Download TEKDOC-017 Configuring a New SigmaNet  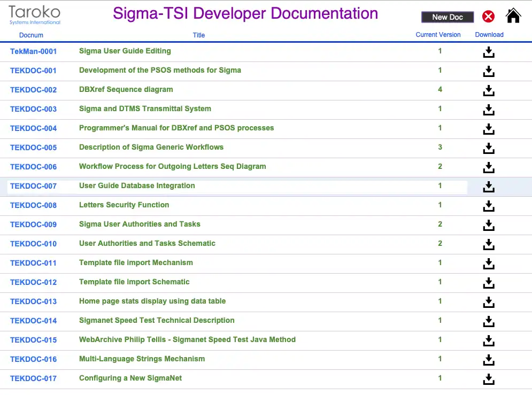click(x=489, y=379)
